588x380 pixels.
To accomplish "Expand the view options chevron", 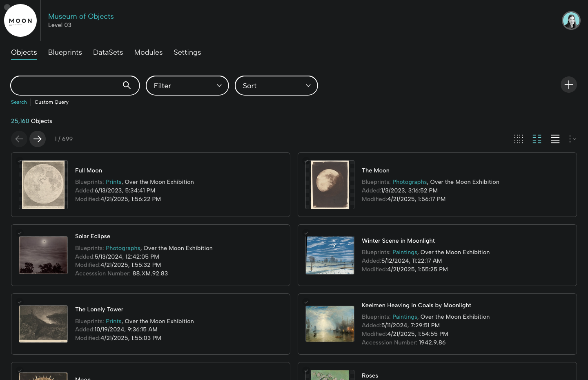I will [x=575, y=139].
